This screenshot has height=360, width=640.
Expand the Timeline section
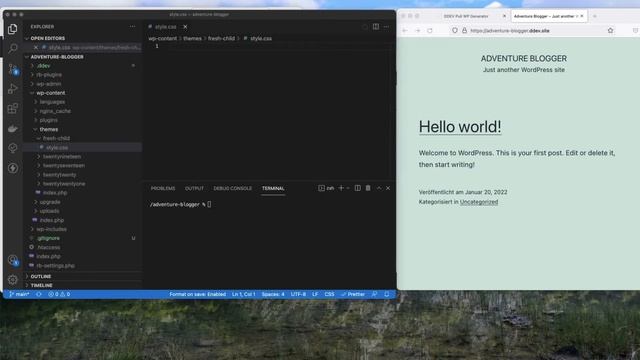(x=41, y=285)
